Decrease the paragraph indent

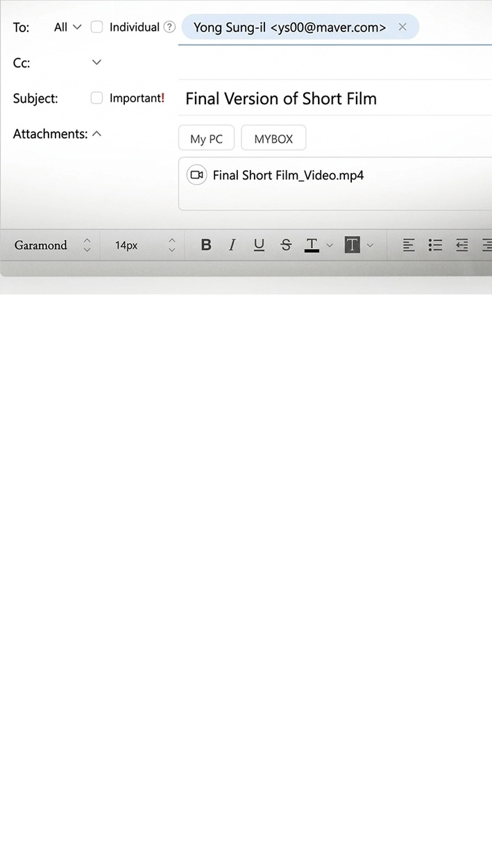[x=461, y=245]
